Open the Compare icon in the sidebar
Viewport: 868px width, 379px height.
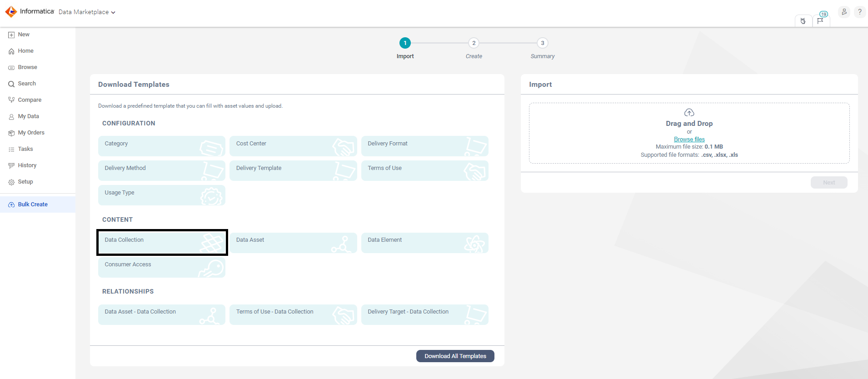[x=11, y=100]
